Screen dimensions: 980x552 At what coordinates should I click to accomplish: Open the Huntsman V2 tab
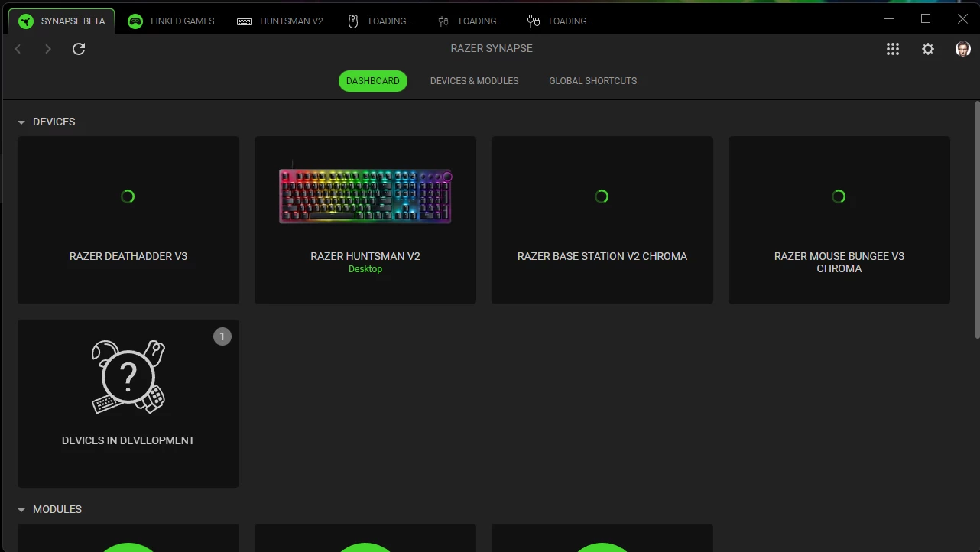point(280,21)
